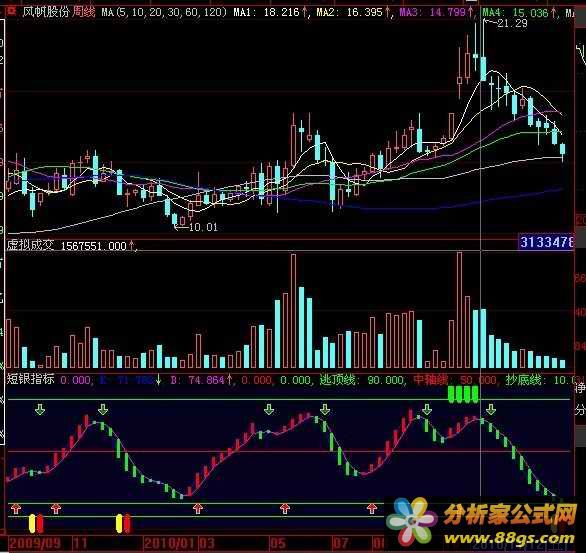
Task: Click the 21.29 high price label
Action: pyautogui.click(x=512, y=24)
